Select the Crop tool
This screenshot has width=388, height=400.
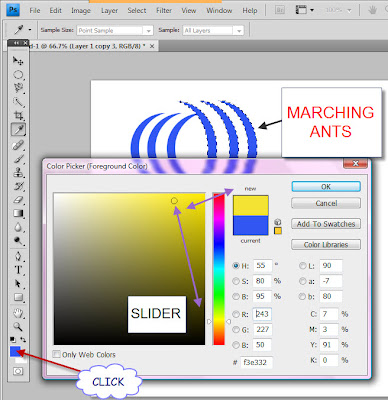pyautogui.click(x=18, y=116)
